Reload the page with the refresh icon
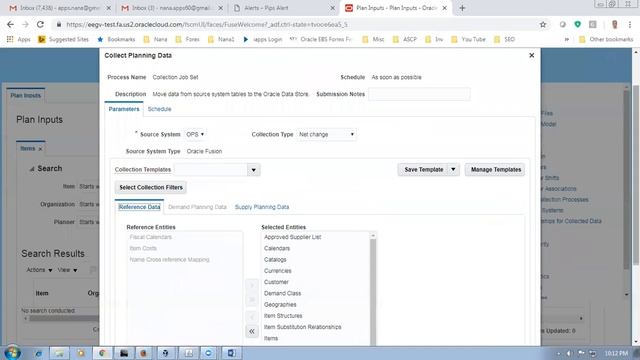 40,24
